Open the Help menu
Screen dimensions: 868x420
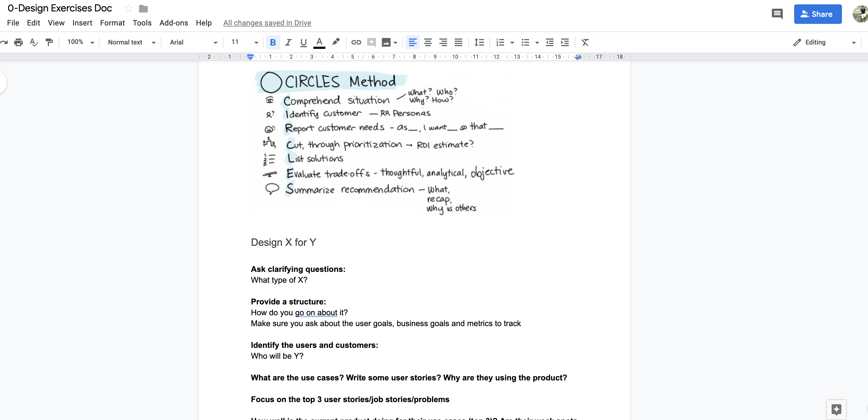coord(203,23)
